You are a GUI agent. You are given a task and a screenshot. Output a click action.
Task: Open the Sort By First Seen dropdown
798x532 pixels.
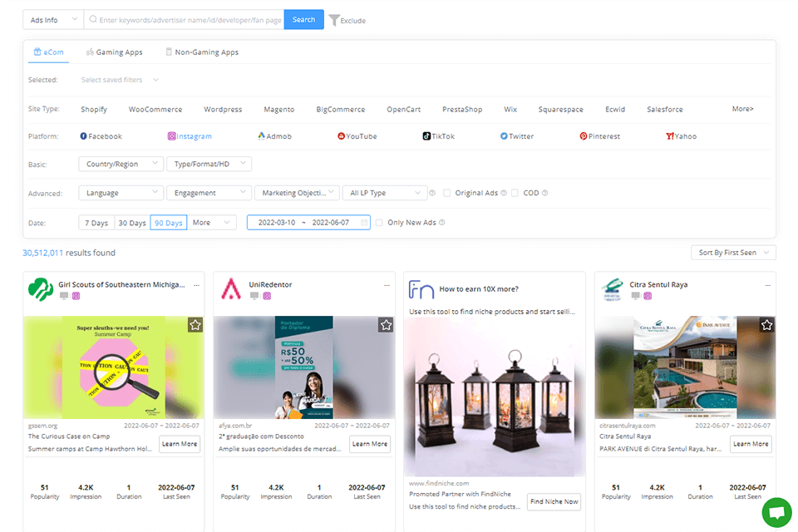pyautogui.click(x=732, y=253)
